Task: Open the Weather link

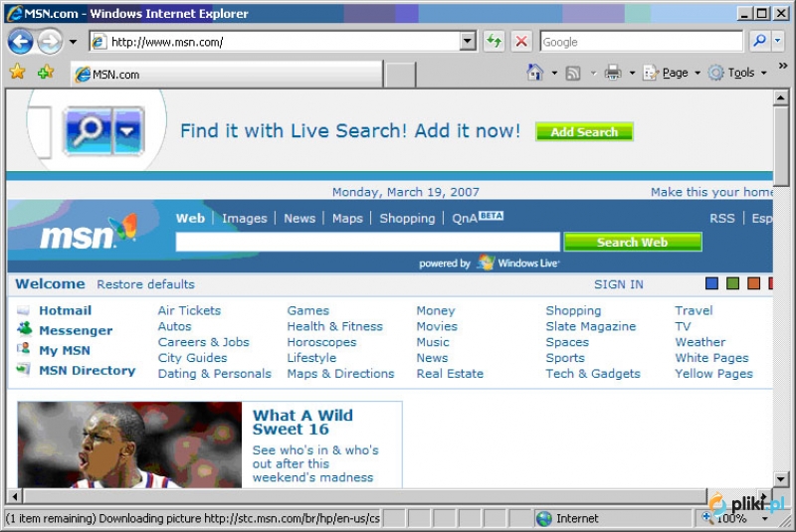Action: (x=700, y=342)
